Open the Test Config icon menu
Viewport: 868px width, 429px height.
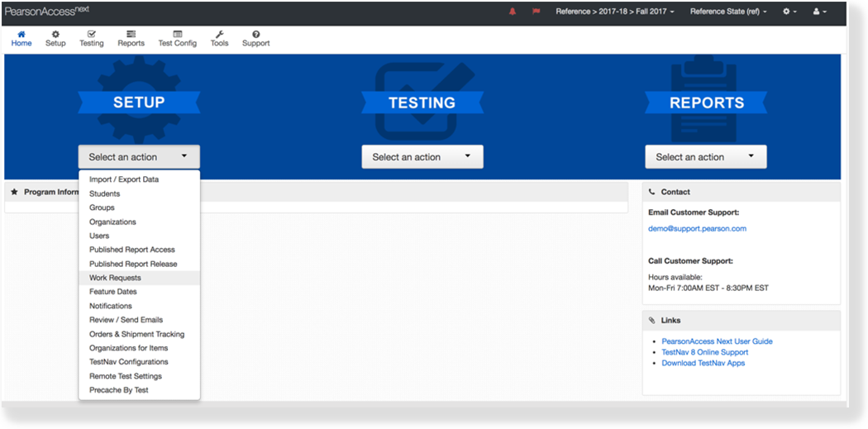(178, 34)
